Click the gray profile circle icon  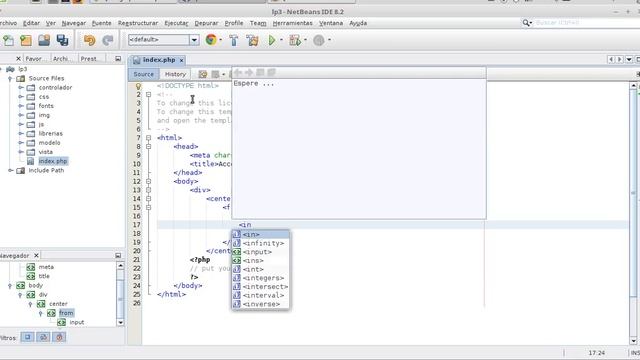[319, 40]
